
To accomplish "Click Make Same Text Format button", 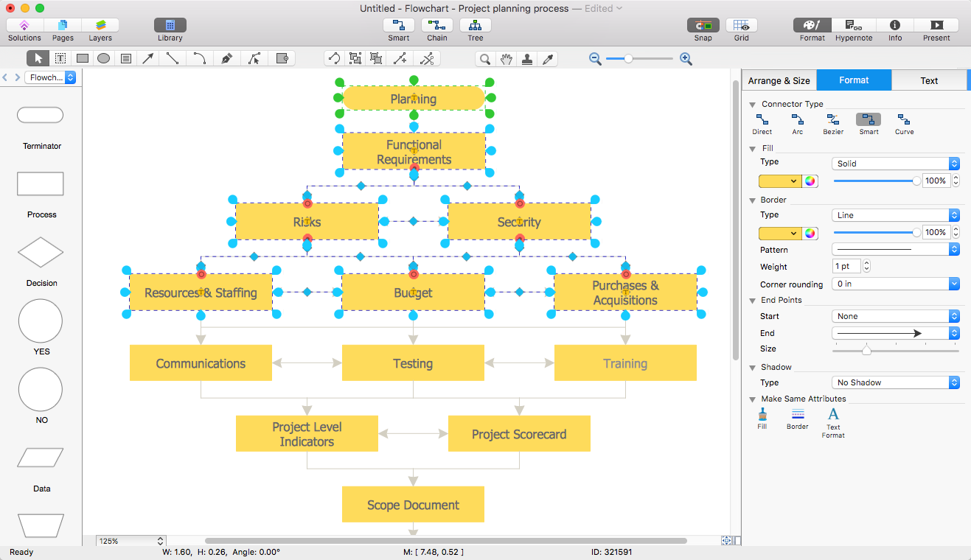I will click(833, 415).
